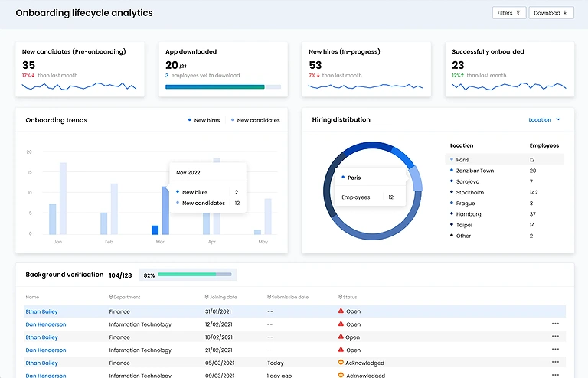The width and height of the screenshot is (588, 378).
Task: Select the Taipei location row
Action: pos(505,225)
